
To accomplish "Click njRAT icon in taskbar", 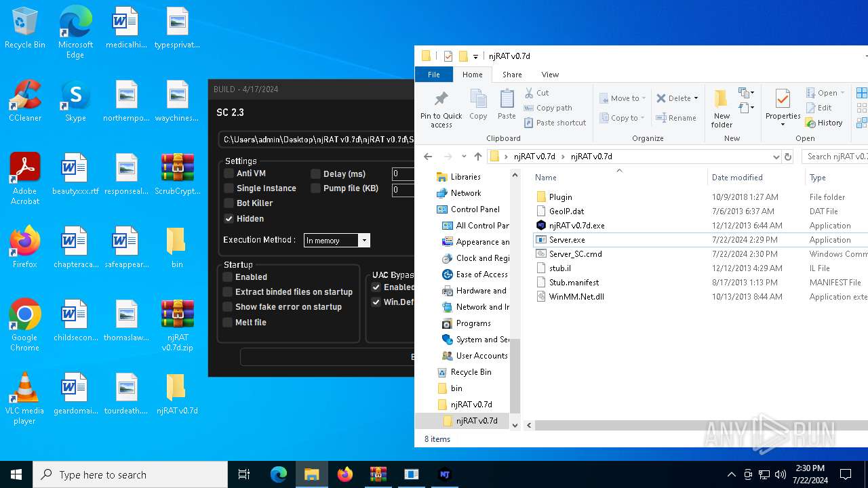I will tap(445, 474).
